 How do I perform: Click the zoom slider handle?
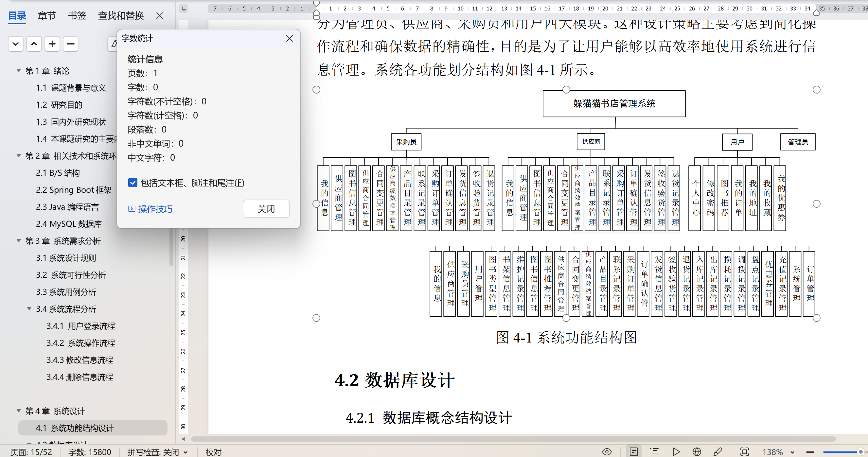click(x=860, y=452)
